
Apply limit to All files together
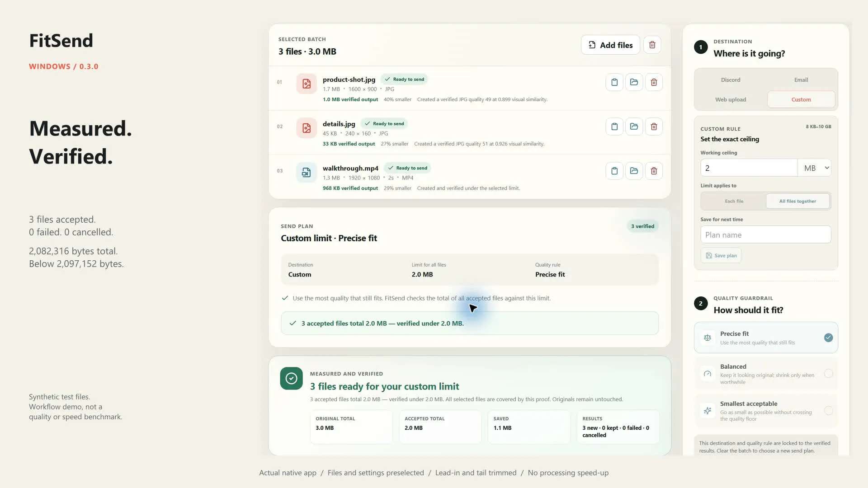(x=797, y=201)
